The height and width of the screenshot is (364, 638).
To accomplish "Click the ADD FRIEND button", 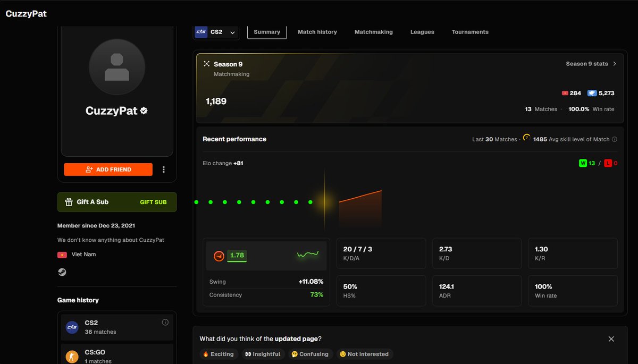I will 108,170.
